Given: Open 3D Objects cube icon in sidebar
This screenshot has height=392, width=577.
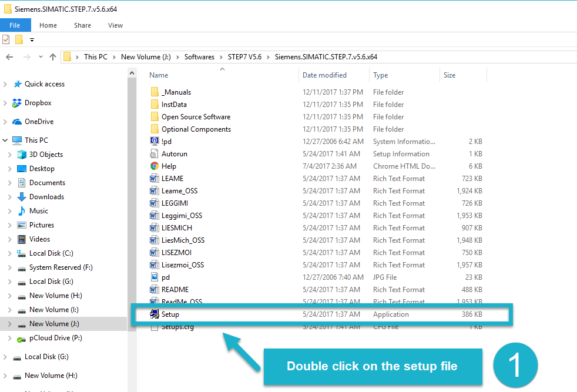Looking at the screenshot, I should click(x=22, y=155).
